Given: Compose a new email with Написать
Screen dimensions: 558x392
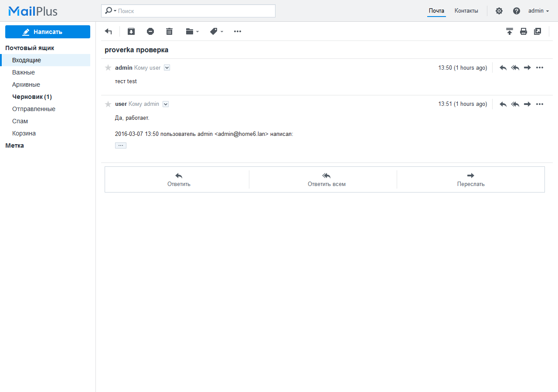Looking at the screenshot, I should coord(48,32).
